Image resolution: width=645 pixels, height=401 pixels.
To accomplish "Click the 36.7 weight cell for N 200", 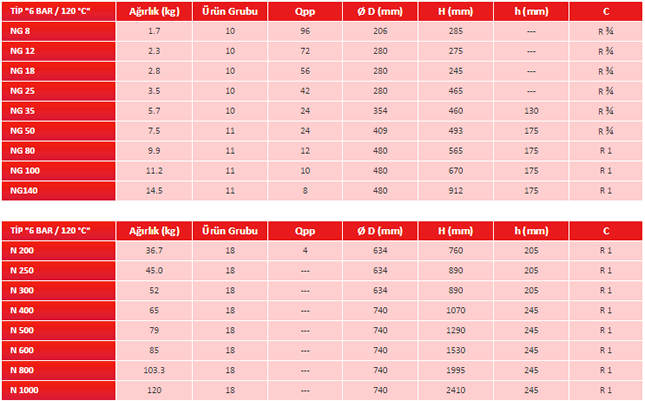I will (154, 250).
